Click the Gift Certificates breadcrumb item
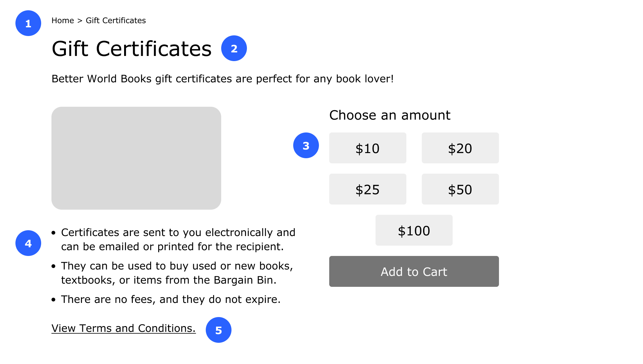643x364 pixels. point(116,21)
